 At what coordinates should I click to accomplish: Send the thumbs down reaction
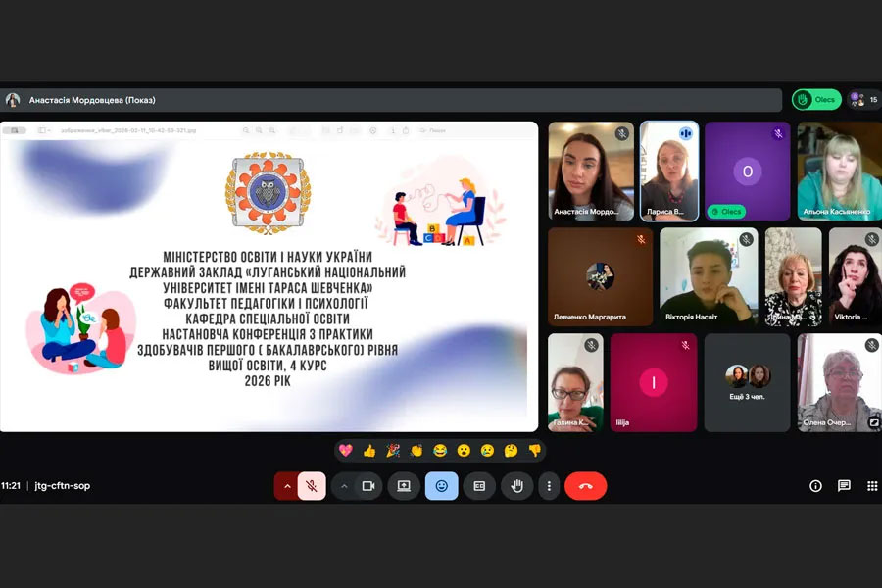pos(534,450)
